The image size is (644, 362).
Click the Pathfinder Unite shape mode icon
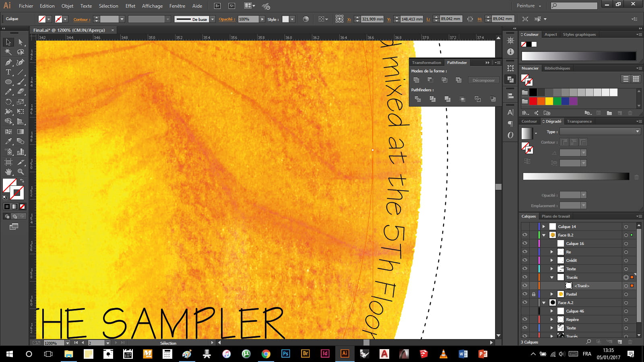(417, 80)
